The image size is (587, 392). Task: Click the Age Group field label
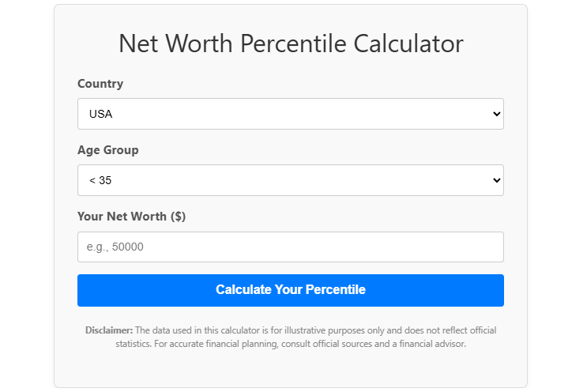(x=108, y=150)
